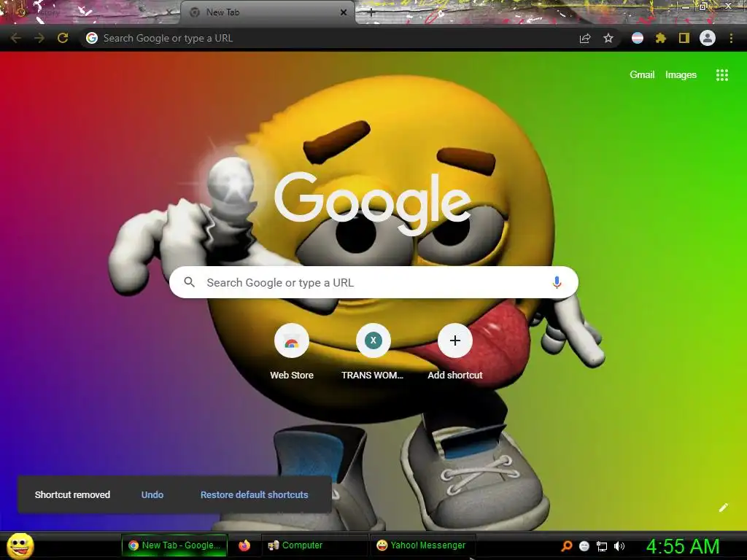
Task: Minimize the Chrome window
Action: tap(686, 7)
